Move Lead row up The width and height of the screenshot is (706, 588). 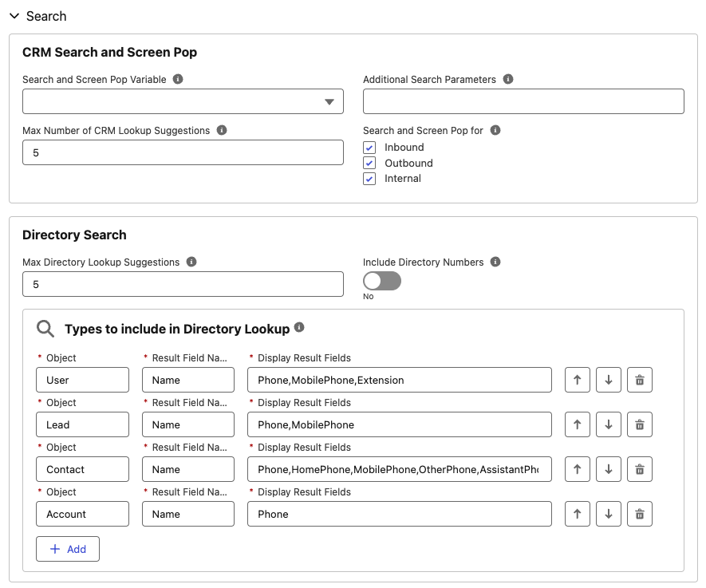(x=578, y=424)
